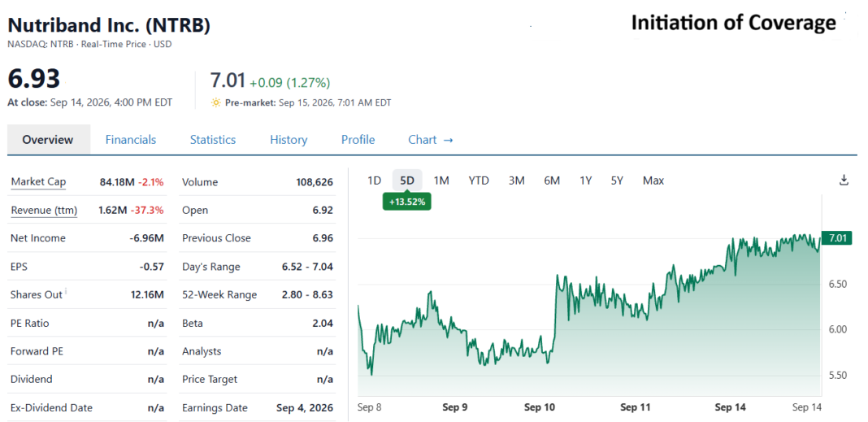This screenshot has height=422, width=868.
Task: Click the Price Target label
Action: [x=210, y=380]
